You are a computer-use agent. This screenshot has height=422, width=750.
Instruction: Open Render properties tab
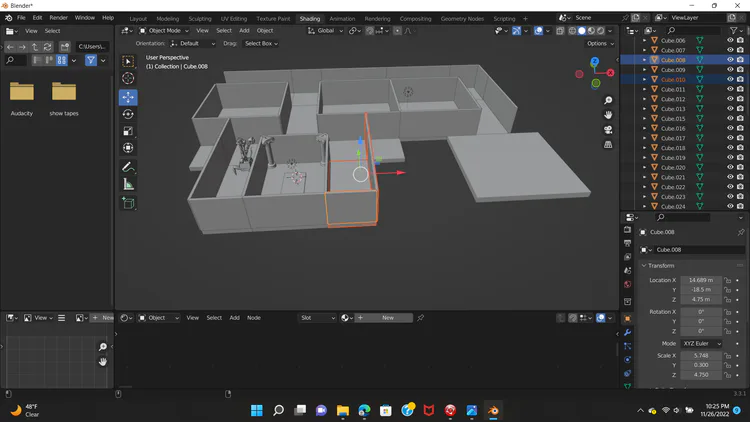click(628, 230)
